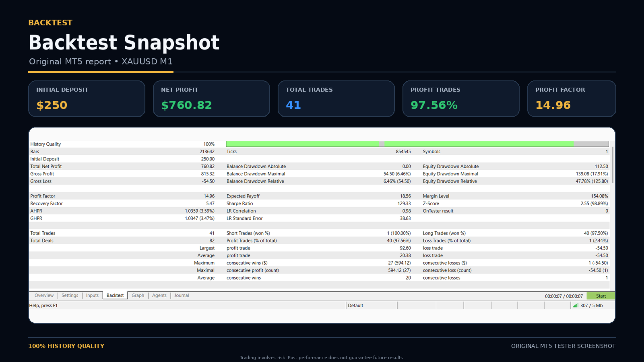Open the Agents tab
The height and width of the screenshot is (362, 644).
coord(159,296)
